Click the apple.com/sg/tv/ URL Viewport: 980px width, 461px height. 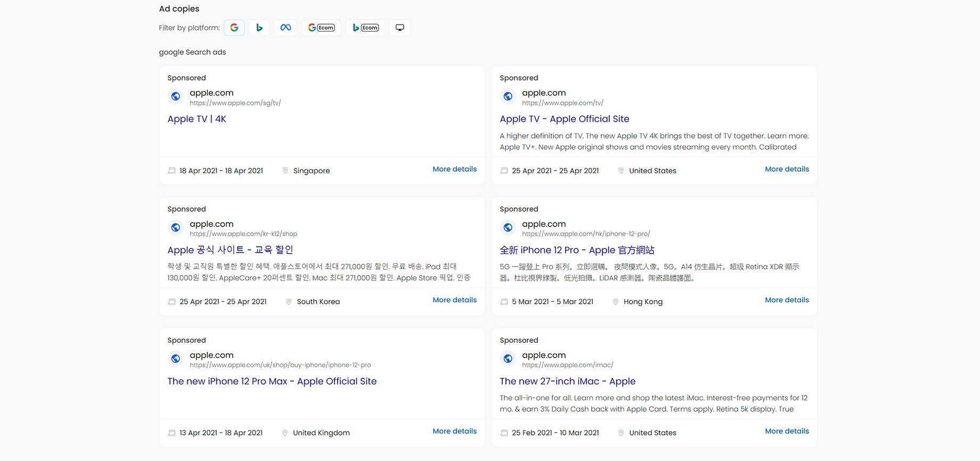[235, 103]
